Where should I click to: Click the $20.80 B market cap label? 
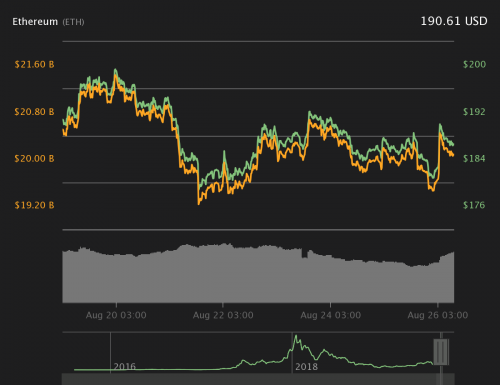(x=34, y=112)
